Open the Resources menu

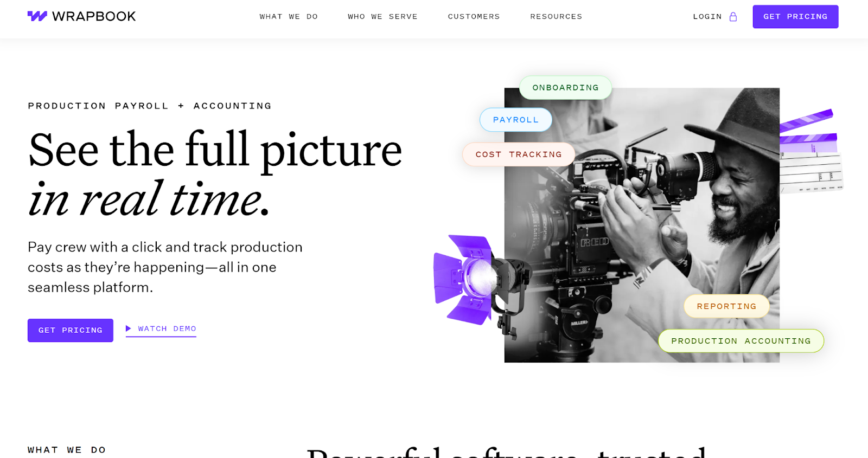pos(556,17)
